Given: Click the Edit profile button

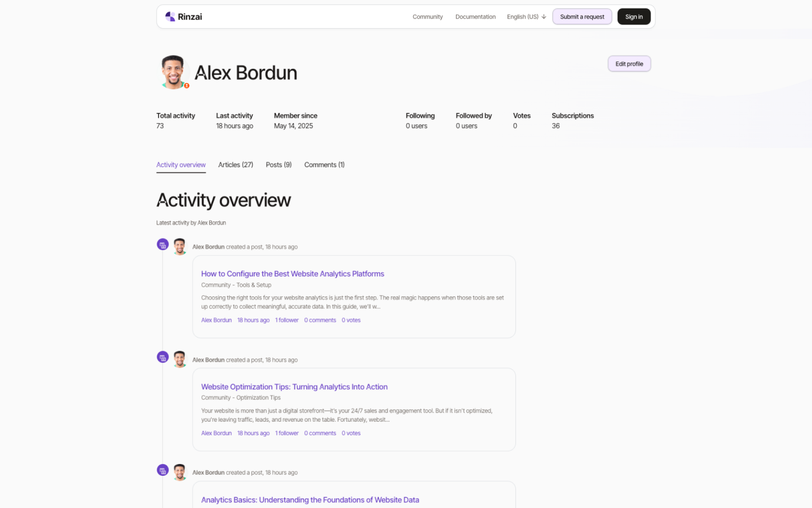Looking at the screenshot, I should pos(629,64).
